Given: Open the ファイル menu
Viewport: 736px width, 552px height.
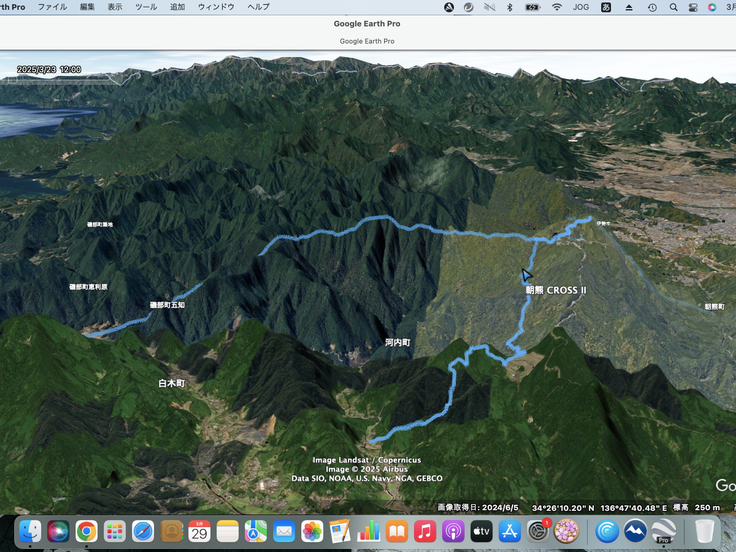Looking at the screenshot, I should pyautogui.click(x=52, y=7).
